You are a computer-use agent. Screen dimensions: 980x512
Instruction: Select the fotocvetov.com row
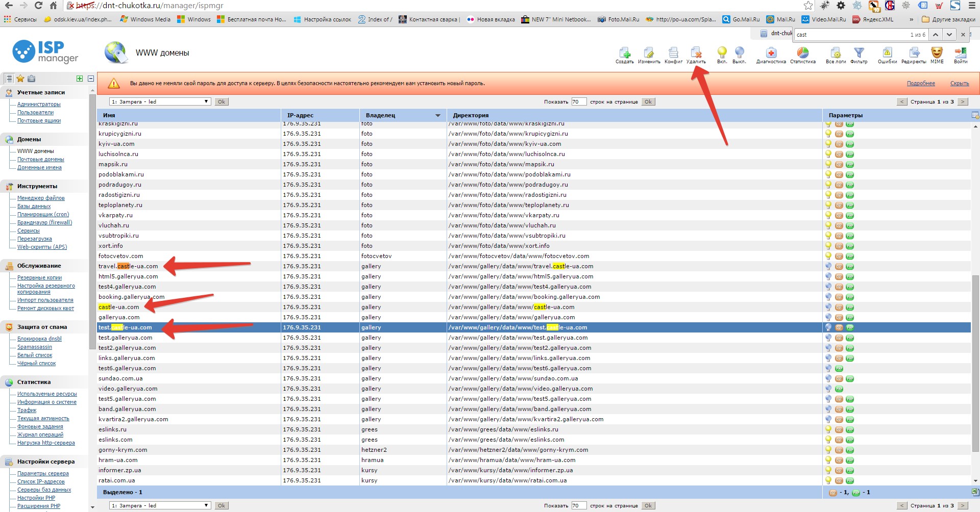tap(534, 256)
